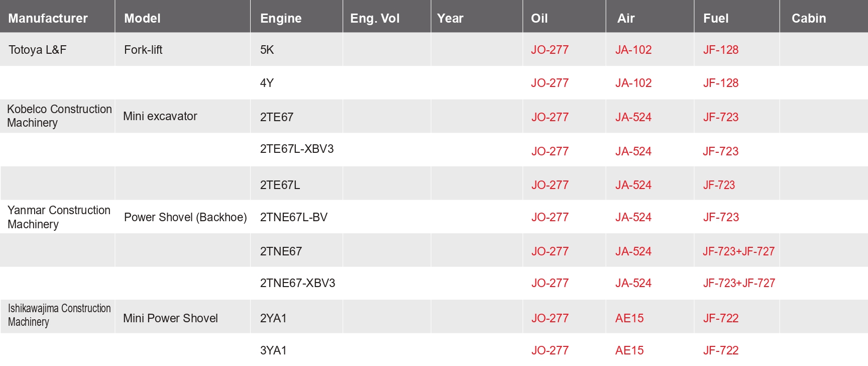Open JO-277 oil link for 2TNE67L-BV engine
The image size is (868, 366).
pyautogui.click(x=550, y=217)
